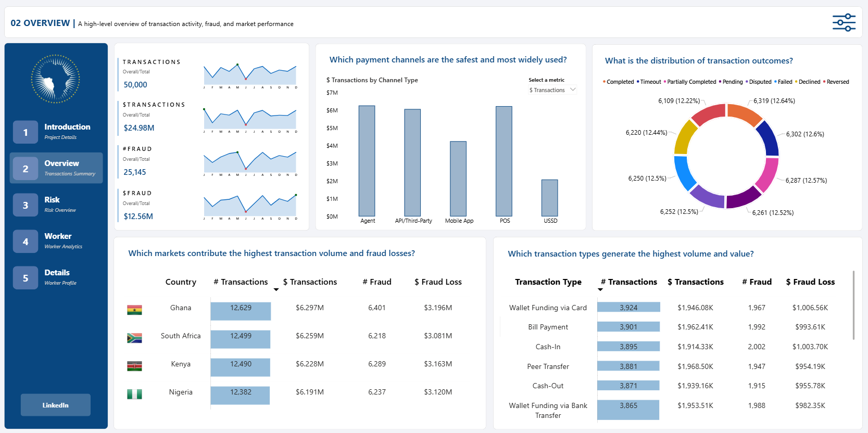Select the POS bar in channel chart

tap(504, 161)
